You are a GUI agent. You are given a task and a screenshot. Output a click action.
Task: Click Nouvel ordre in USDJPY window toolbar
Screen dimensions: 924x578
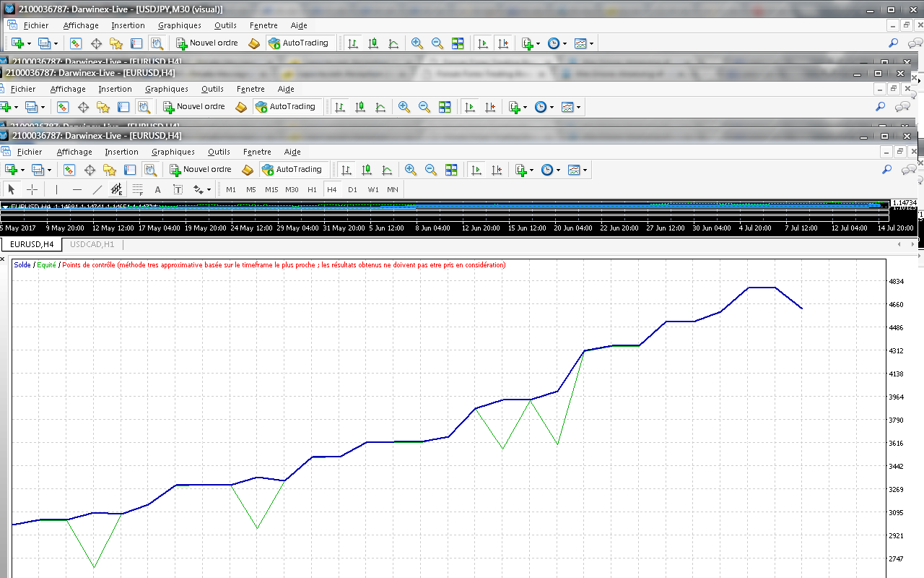pos(206,43)
